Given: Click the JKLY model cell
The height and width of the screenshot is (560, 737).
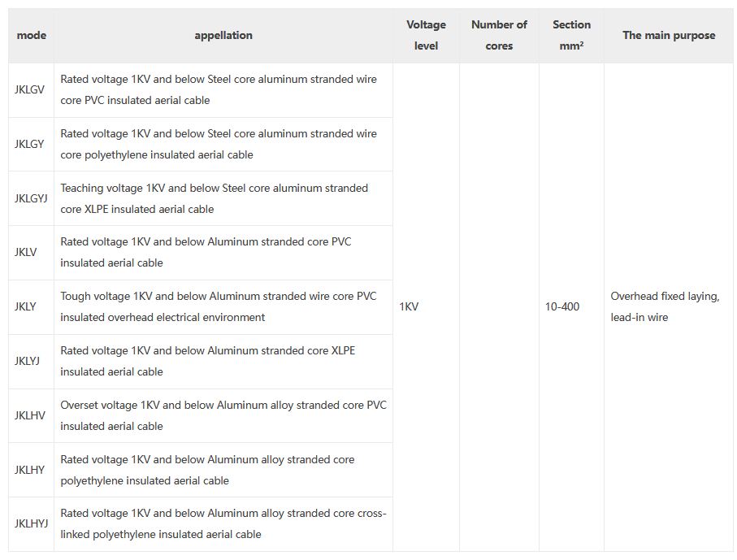Looking at the screenshot, I should point(26,307).
